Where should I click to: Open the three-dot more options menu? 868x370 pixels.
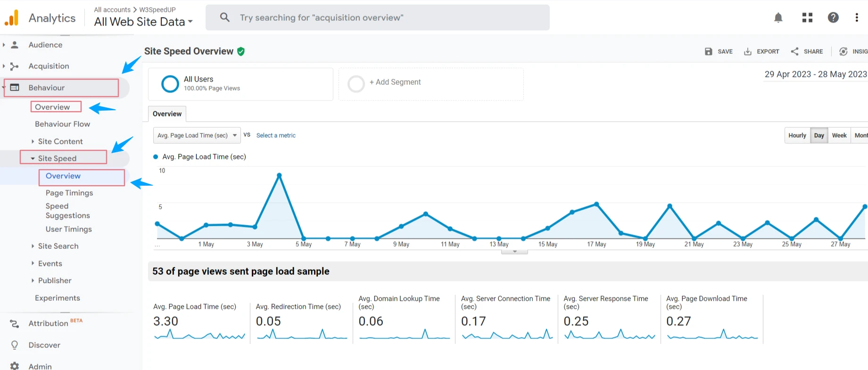[x=856, y=18]
